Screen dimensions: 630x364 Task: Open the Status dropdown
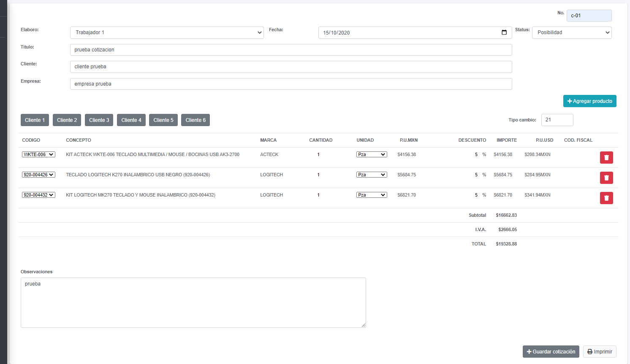tap(572, 32)
